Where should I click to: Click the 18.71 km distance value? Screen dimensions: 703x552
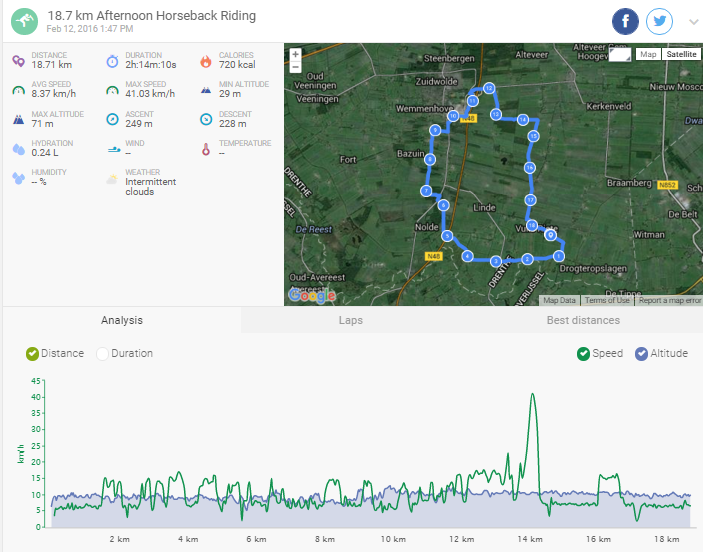point(52,65)
